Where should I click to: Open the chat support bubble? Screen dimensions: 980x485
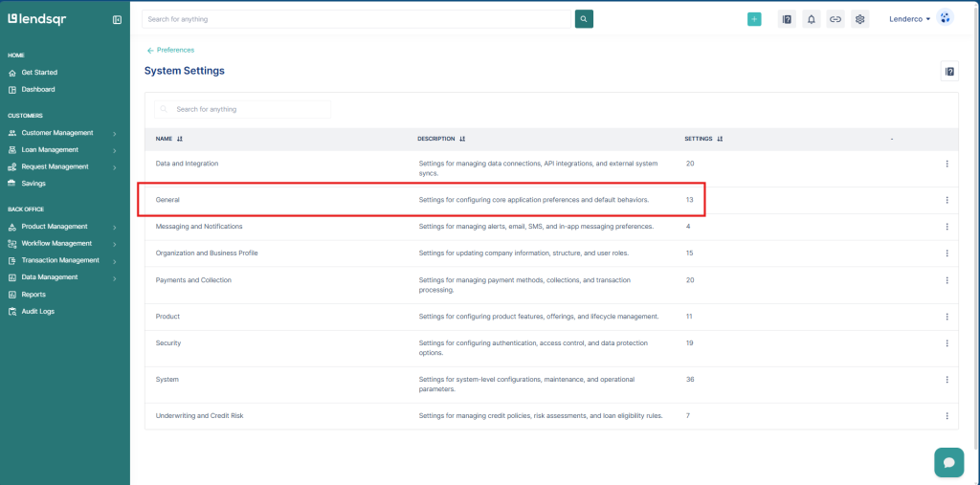(x=948, y=462)
